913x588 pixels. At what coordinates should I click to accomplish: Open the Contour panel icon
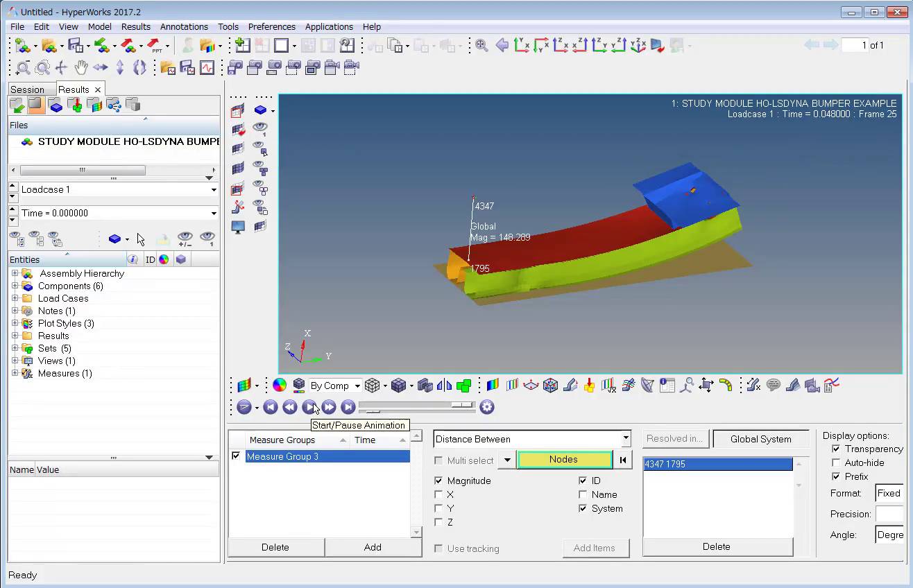[493, 385]
